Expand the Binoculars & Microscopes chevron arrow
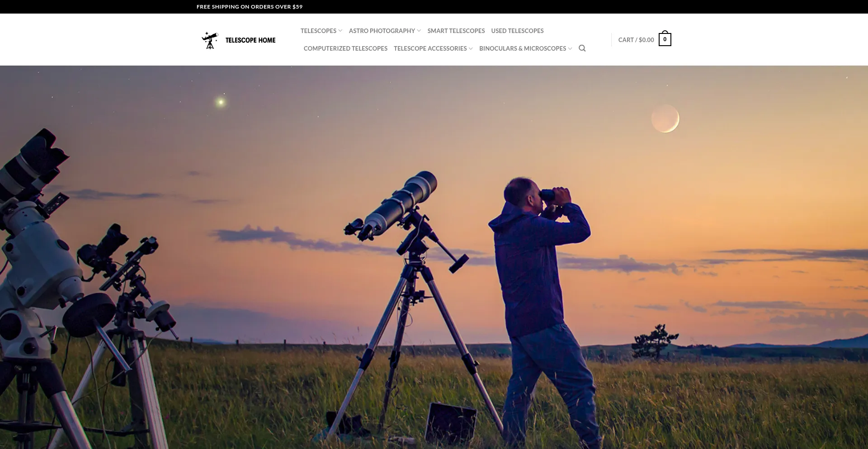Screen dimensions: 868x449 pyautogui.click(x=570, y=48)
